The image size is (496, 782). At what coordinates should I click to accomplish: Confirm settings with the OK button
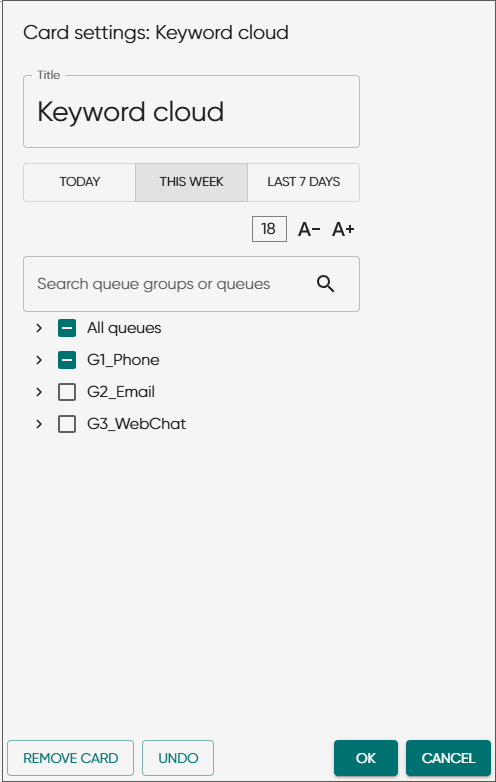pyautogui.click(x=366, y=758)
